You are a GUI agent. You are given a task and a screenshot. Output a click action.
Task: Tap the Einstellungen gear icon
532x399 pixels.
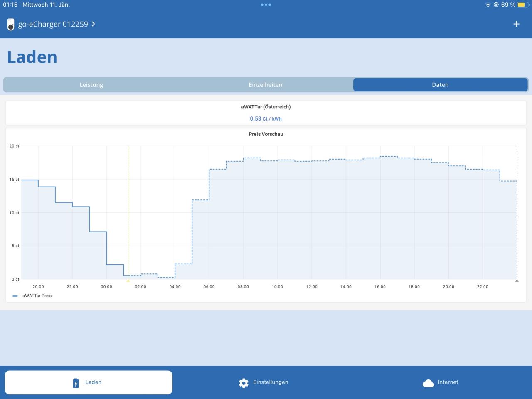click(x=244, y=383)
